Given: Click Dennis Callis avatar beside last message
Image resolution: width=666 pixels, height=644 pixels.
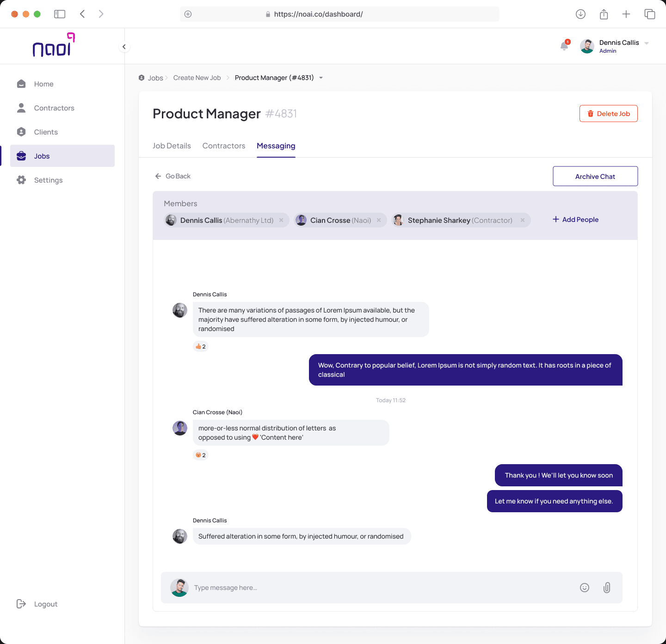Looking at the screenshot, I should 180,536.
